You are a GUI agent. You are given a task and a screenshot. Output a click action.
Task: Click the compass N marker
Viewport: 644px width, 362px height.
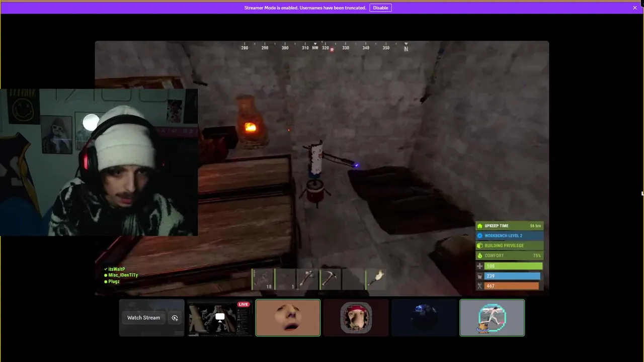406,48
